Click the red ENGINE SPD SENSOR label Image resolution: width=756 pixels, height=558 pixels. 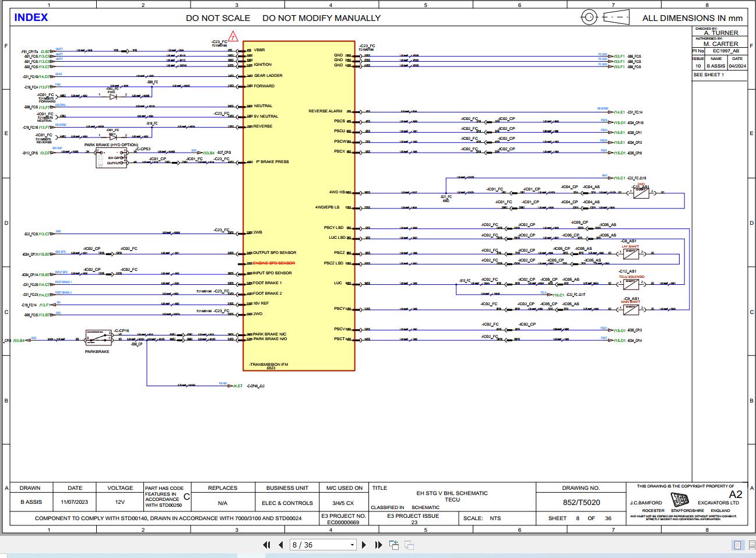[x=274, y=263]
